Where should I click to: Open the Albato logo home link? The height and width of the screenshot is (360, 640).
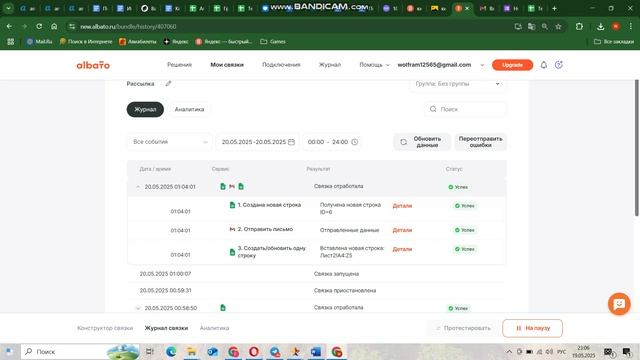click(x=93, y=65)
